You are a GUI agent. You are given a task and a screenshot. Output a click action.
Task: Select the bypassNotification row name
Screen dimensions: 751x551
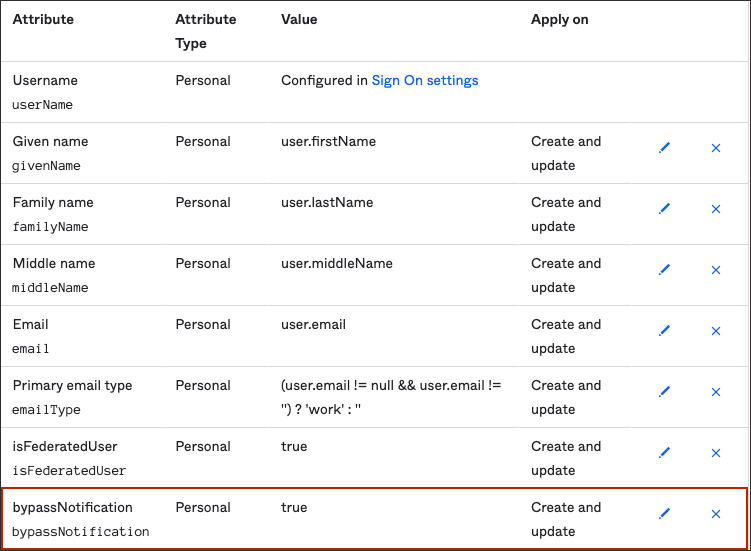(72, 508)
